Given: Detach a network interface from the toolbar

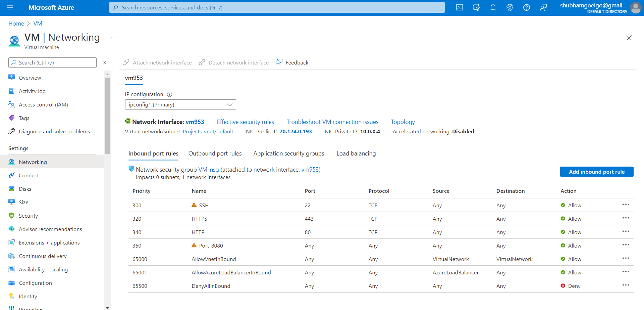Looking at the screenshot, I should pyautogui.click(x=234, y=62).
